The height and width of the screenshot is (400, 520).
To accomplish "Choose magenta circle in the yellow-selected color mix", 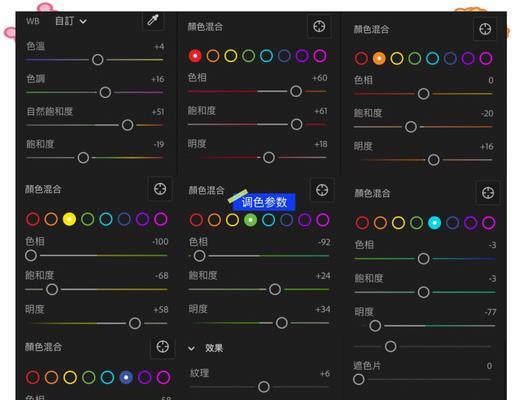I will pyautogui.click(x=161, y=219).
